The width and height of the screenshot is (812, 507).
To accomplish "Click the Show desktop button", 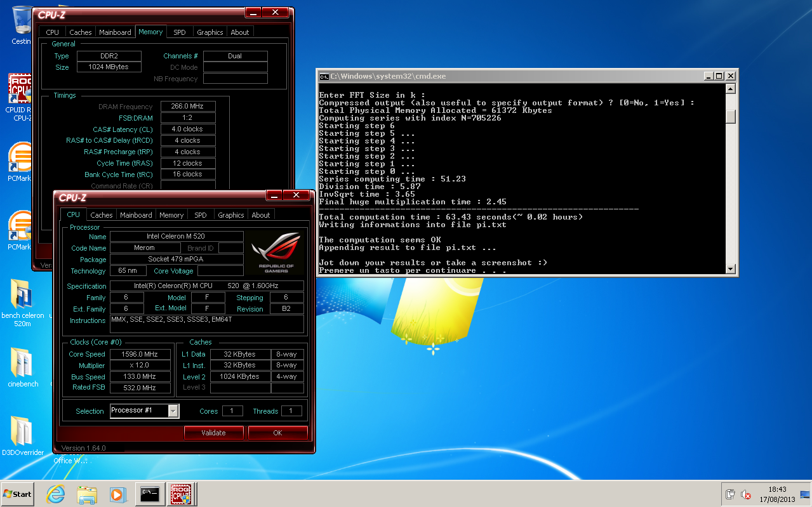I will (806, 494).
